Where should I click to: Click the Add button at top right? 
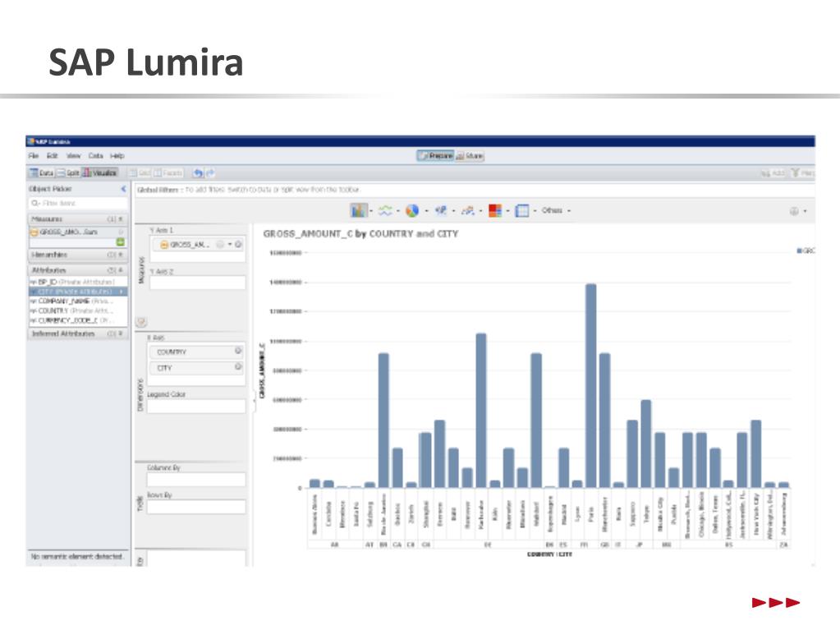773,173
